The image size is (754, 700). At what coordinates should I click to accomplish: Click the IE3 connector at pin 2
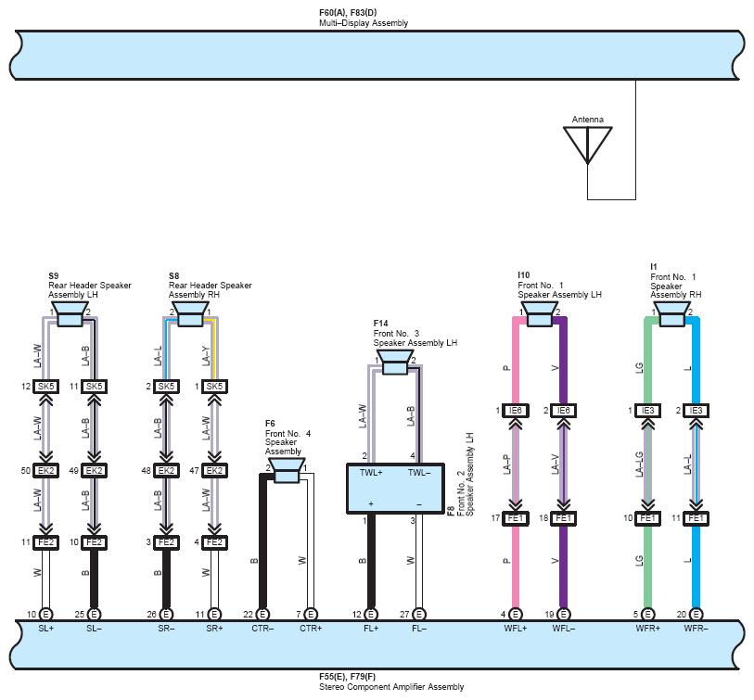(696, 411)
